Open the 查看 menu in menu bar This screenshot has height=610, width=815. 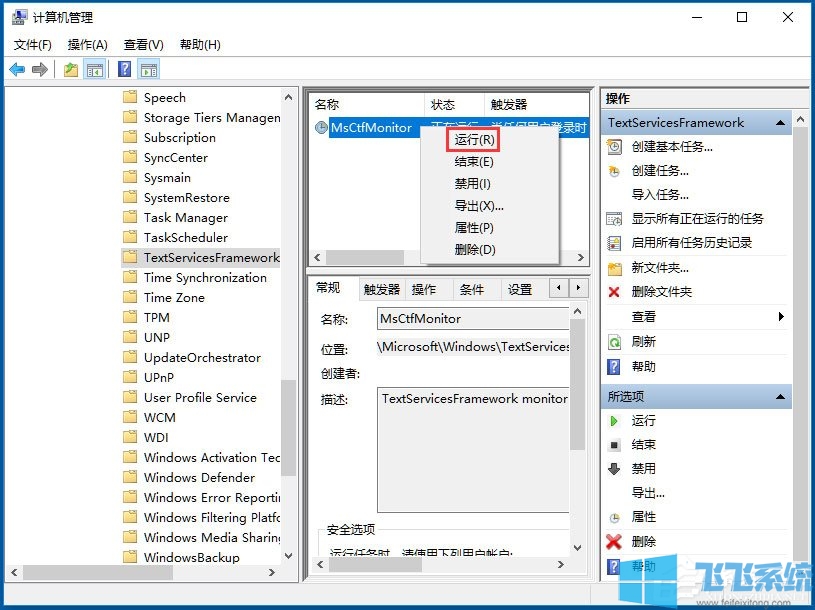pos(142,44)
